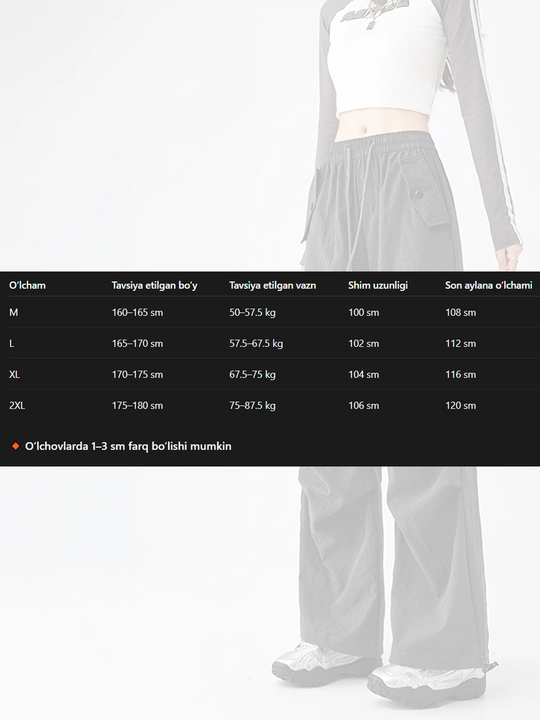Viewport: 540px width, 720px height.
Task: Click the Shim uzunligi header
Action: click(x=377, y=285)
